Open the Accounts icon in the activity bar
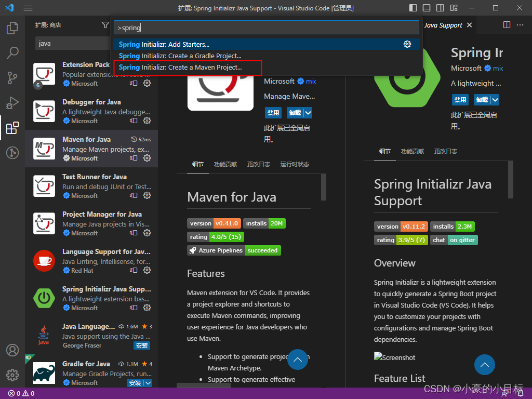532x399 pixels. 12,350
